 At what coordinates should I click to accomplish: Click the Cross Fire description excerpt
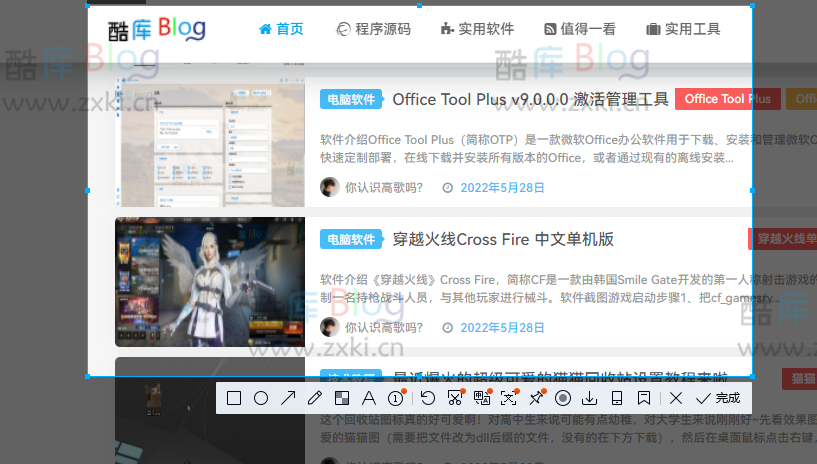click(568, 289)
